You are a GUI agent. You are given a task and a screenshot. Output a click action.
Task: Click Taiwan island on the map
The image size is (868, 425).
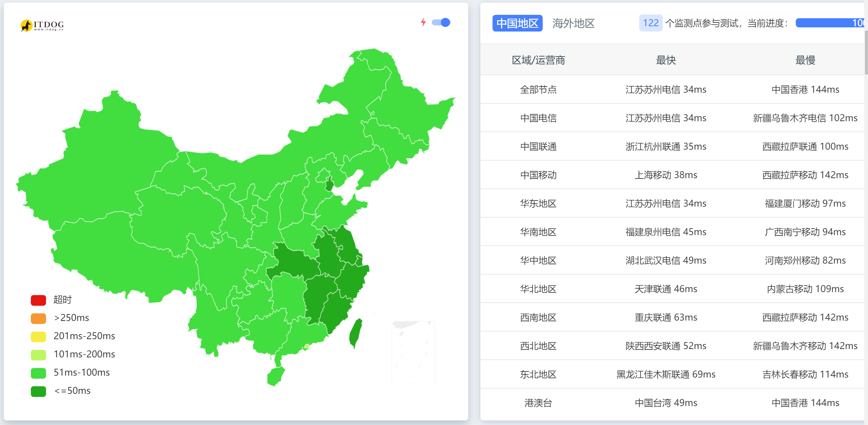click(355, 333)
